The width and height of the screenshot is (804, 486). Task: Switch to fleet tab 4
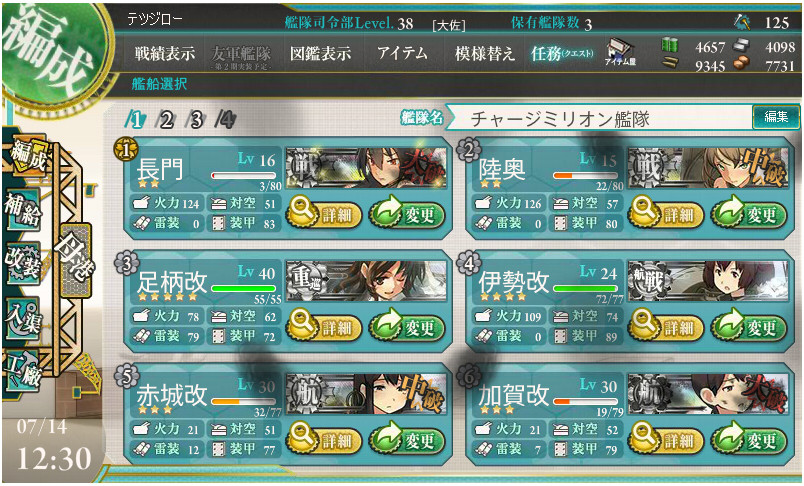click(225, 120)
